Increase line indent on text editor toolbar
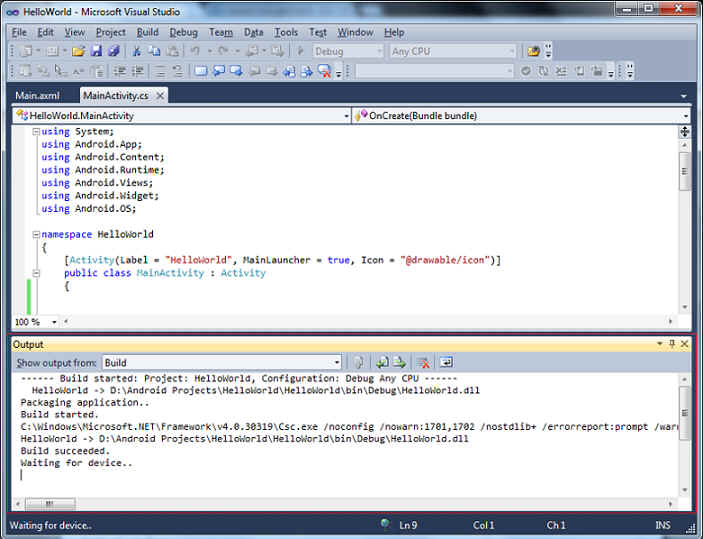This screenshot has width=703, height=539. pyautogui.click(x=138, y=71)
